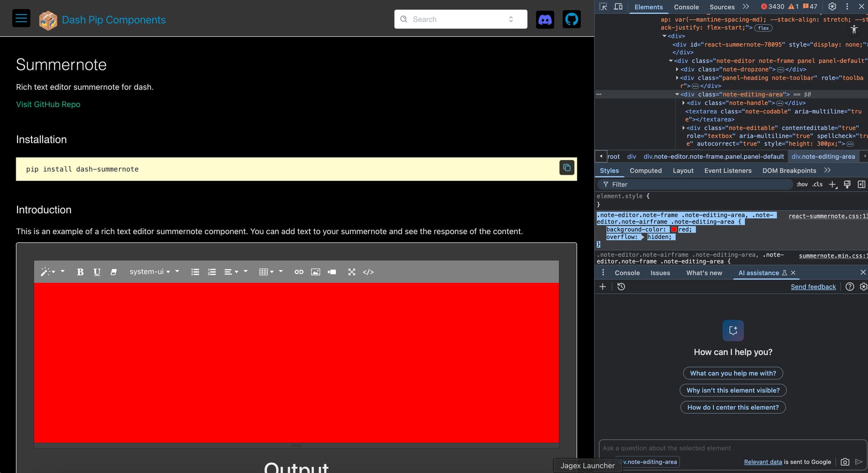Toggle bold formatting in the editor
The height and width of the screenshot is (473, 868).
click(x=80, y=272)
